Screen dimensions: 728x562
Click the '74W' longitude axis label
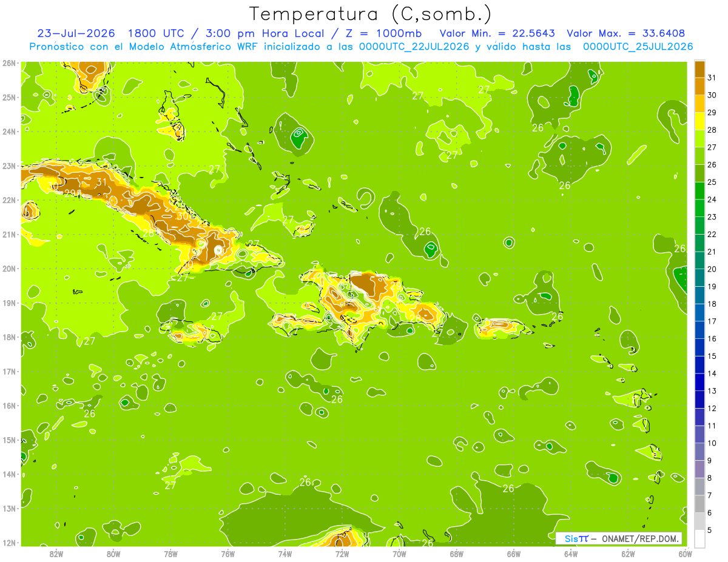pos(285,554)
